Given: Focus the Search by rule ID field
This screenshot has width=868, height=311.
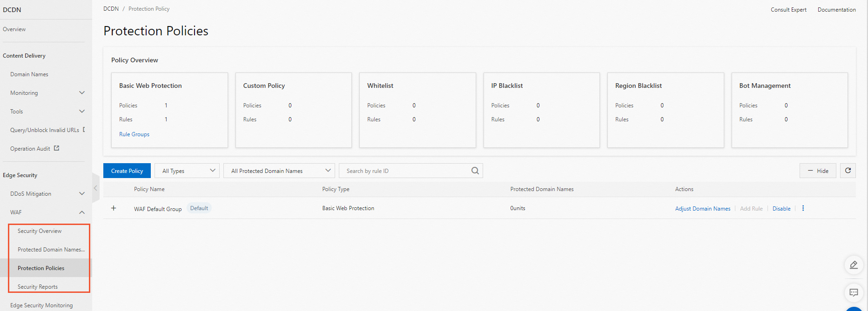Looking at the screenshot, I should coord(405,171).
